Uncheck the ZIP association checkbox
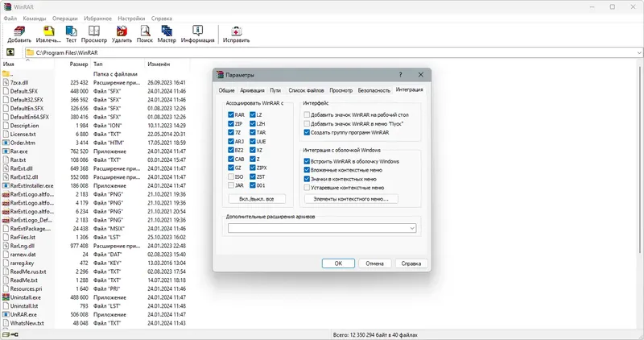Image resolution: width=644 pixels, height=340 pixels. click(x=231, y=123)
